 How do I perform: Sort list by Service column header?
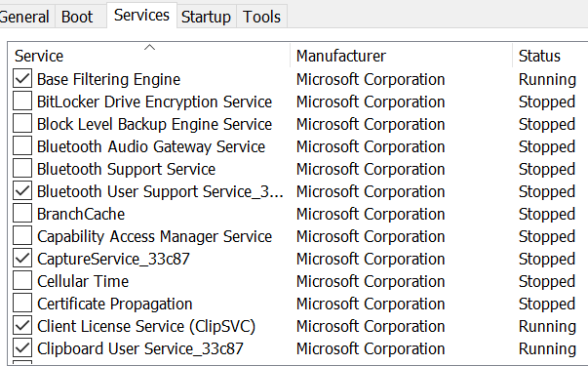point(149,56)
